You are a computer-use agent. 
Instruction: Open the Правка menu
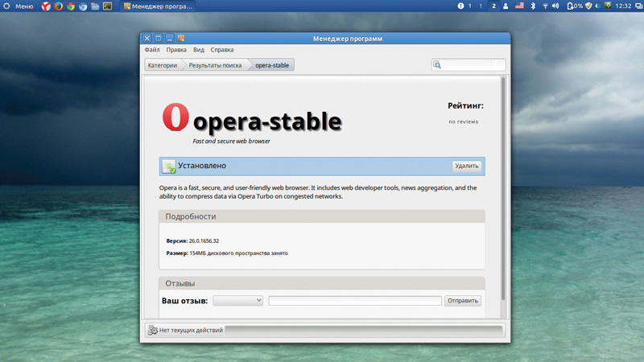176,50
